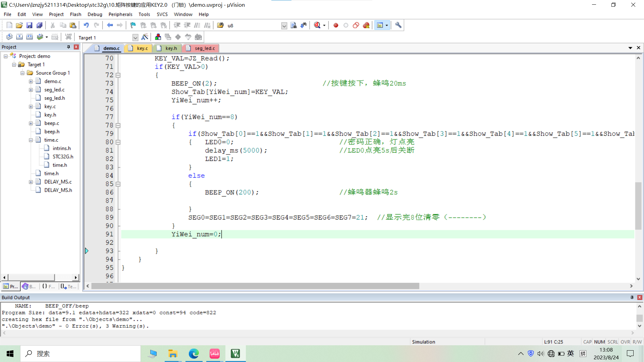Expand the DELAY_MS.c tree node
Screen dimensions: 644x362
click(31, 182)
